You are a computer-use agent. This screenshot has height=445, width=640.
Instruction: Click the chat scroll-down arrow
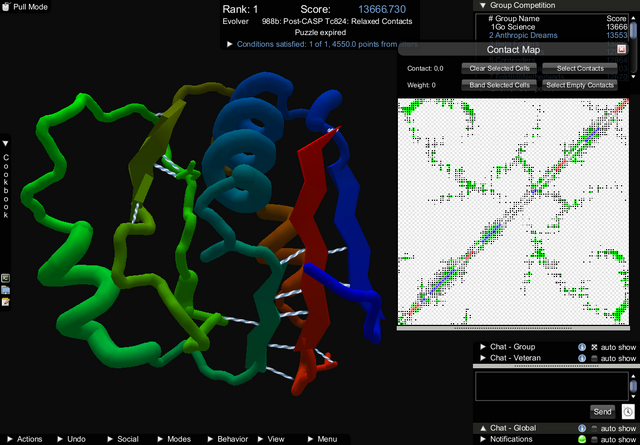point(633,396)
